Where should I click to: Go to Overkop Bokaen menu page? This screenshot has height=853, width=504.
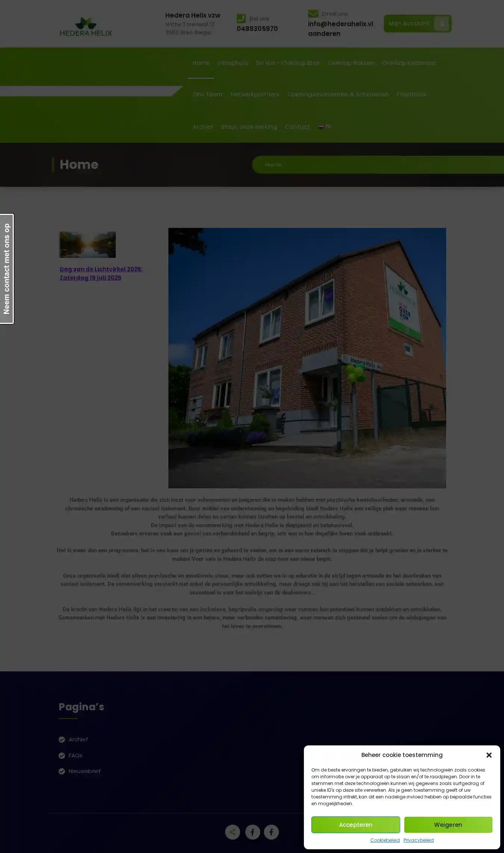coord(351,63)
